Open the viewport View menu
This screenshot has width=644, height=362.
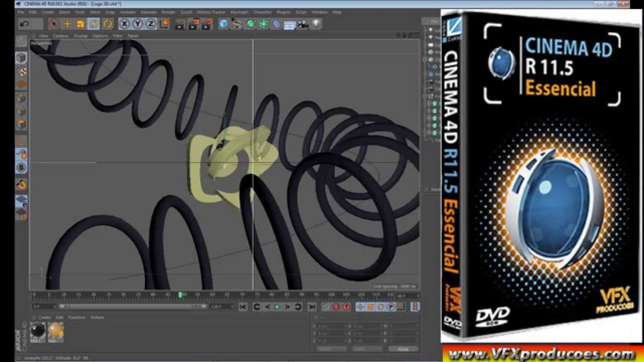tap(44, 36)
